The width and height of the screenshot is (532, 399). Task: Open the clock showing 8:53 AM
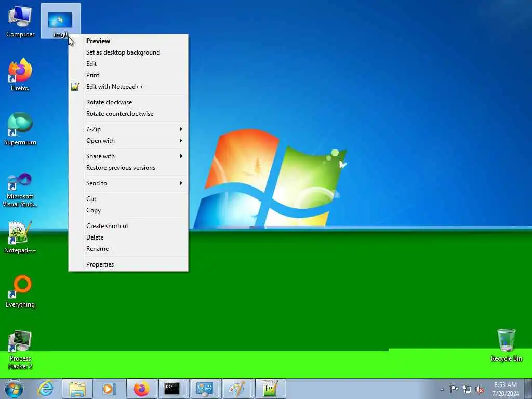click(x=506, y=389)
